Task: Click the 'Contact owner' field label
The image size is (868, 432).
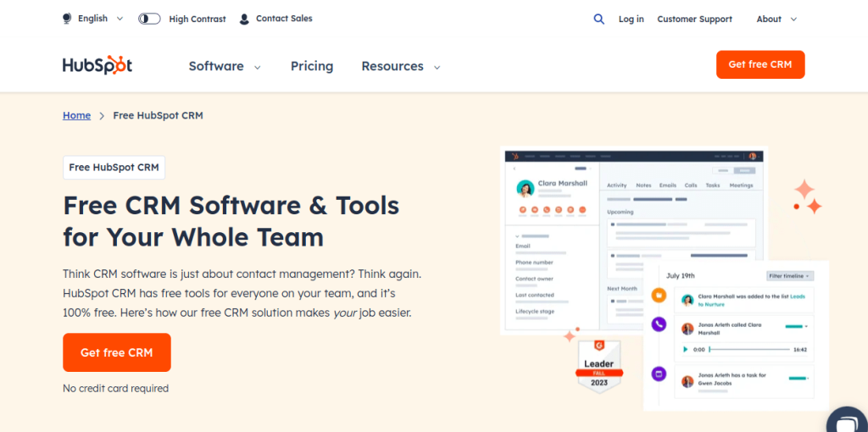Action: point(534,279)
